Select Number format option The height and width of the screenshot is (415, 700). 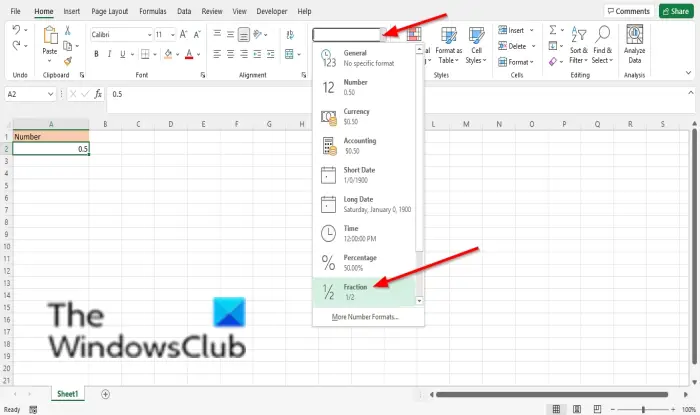[x=364, y=87]
